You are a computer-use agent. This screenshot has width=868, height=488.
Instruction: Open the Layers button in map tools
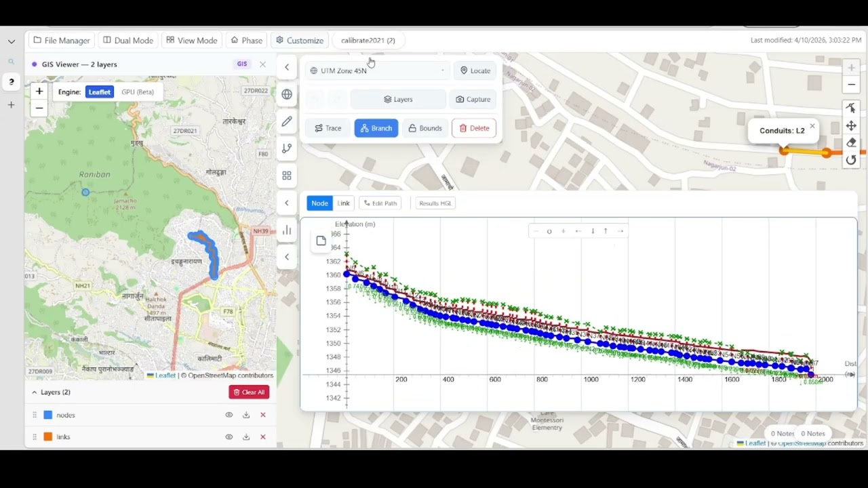[x=398, y=100]
